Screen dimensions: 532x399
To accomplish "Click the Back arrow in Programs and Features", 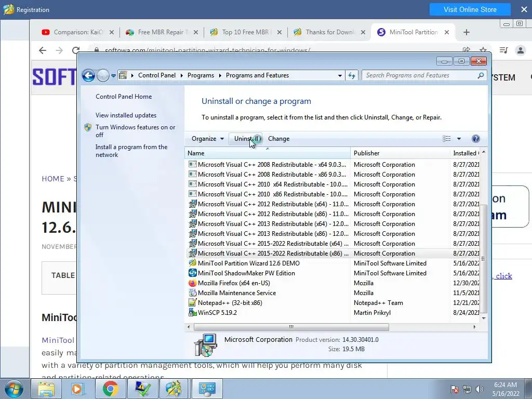I will [88, 75].
